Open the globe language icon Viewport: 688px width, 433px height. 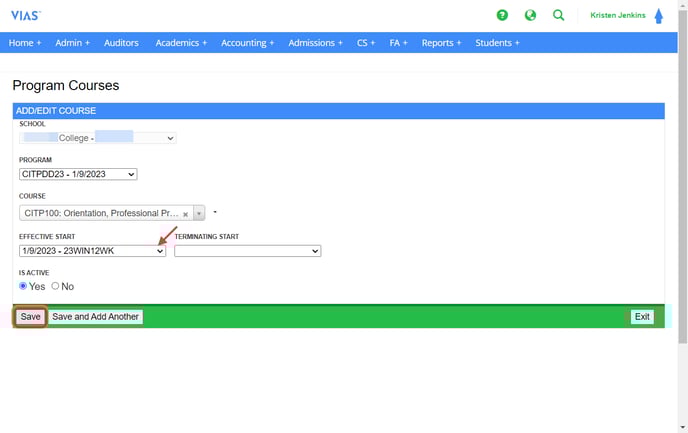click(530, 16)
